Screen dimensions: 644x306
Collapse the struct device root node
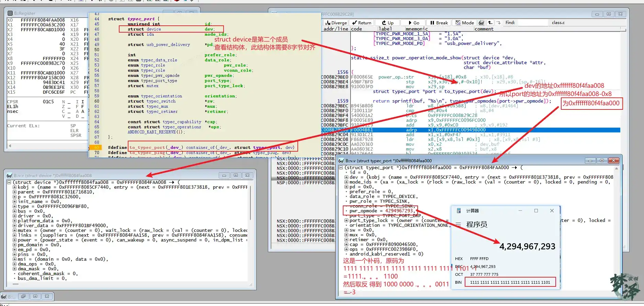pos(9,182)
